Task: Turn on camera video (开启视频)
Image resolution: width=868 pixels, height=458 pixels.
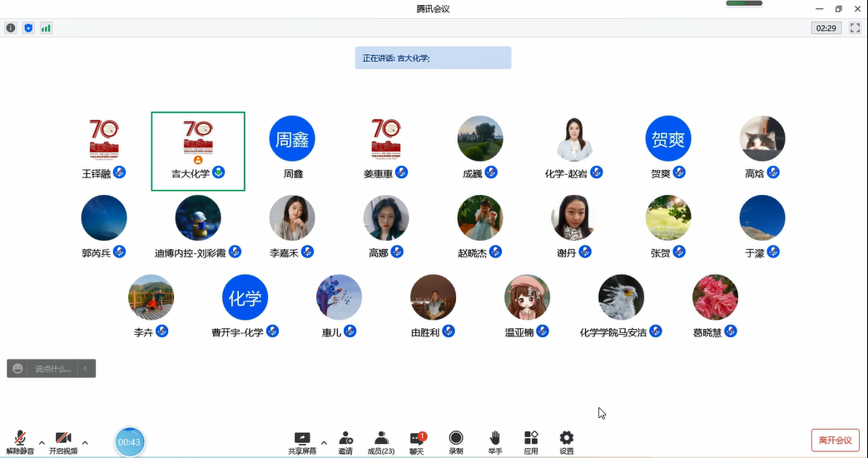Action: click(x=63, y=442)
